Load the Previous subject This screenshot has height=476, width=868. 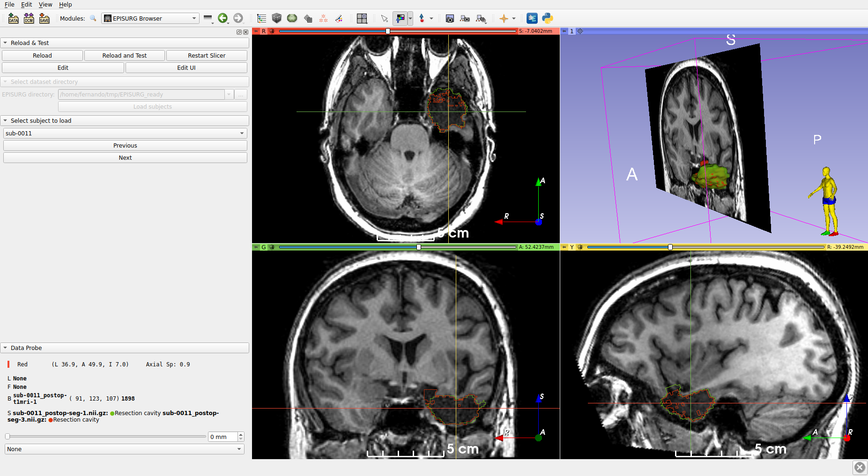[x=125, y=145]
